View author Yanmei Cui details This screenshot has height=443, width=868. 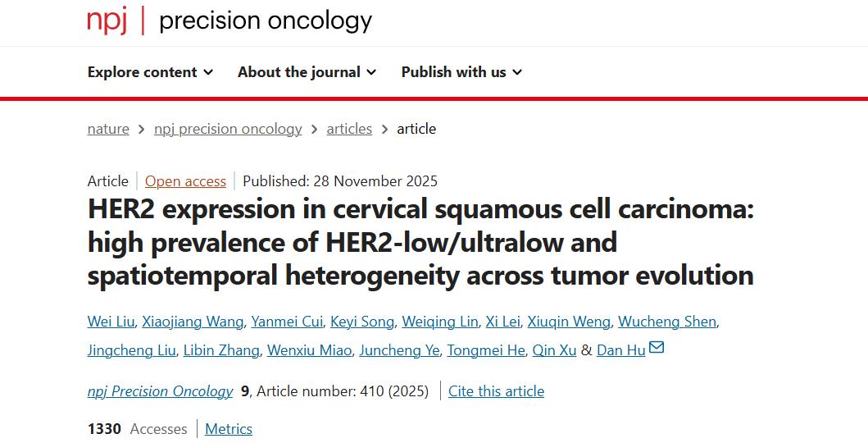click(288, 322)
